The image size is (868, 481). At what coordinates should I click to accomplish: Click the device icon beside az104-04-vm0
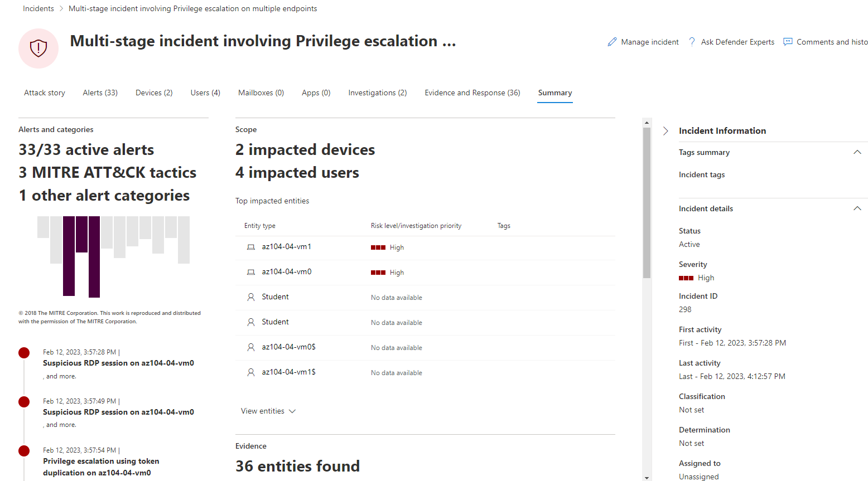(251, 272)
